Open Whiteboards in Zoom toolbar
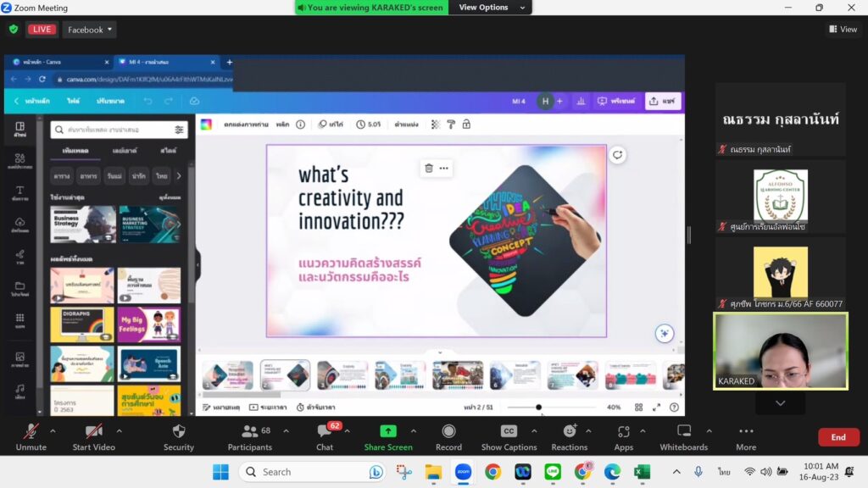This screenshot has height=488, width=868. coord(683,436)
